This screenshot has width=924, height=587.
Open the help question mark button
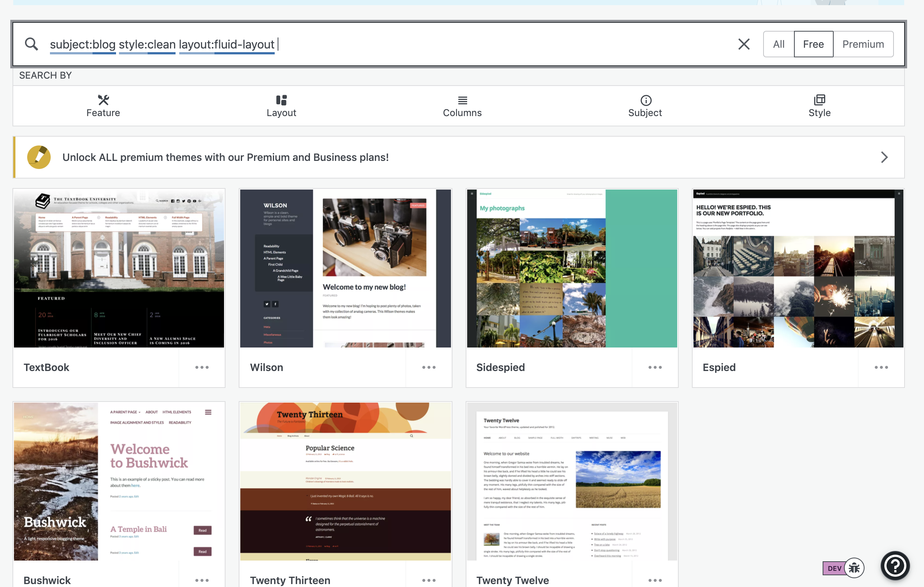point(895,565)
